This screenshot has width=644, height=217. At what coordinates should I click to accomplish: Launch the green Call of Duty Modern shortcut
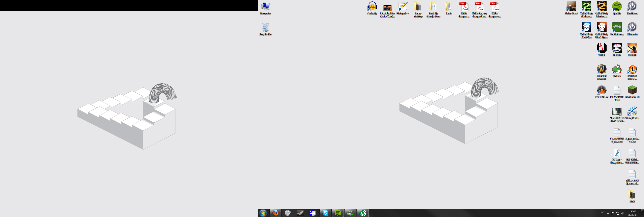(x=586, y=10)
